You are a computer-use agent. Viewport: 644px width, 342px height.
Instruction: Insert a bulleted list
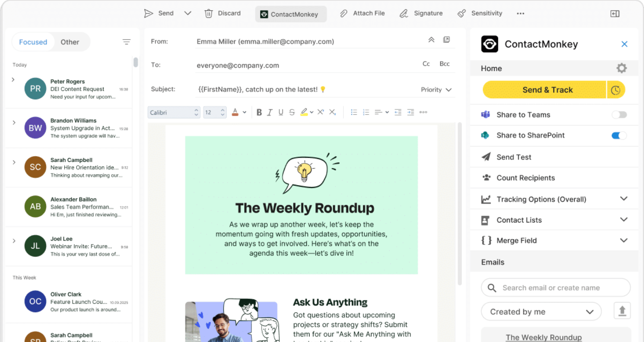tap(354, 112)
